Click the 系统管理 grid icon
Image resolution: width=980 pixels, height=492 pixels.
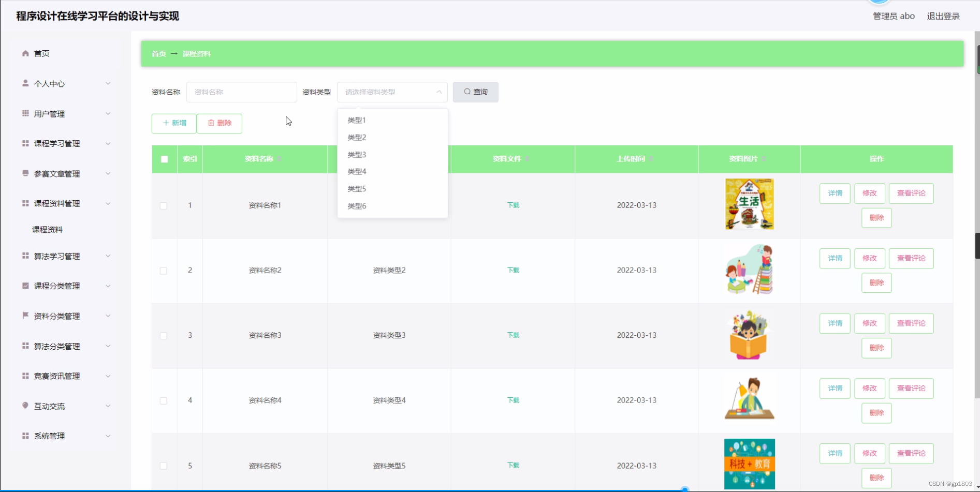[24, 436]
